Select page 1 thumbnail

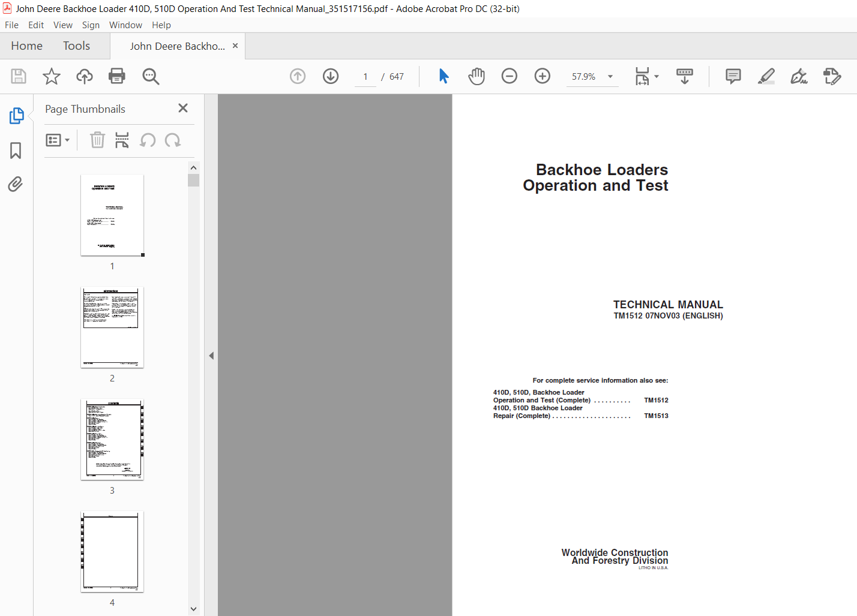[x=112, y=215]
